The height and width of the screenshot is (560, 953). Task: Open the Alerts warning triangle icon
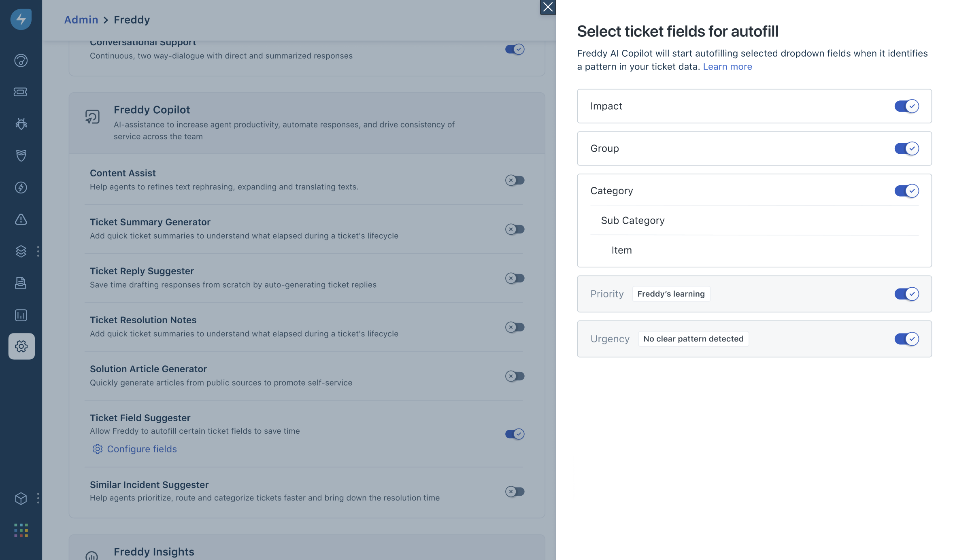pos(21,219)
